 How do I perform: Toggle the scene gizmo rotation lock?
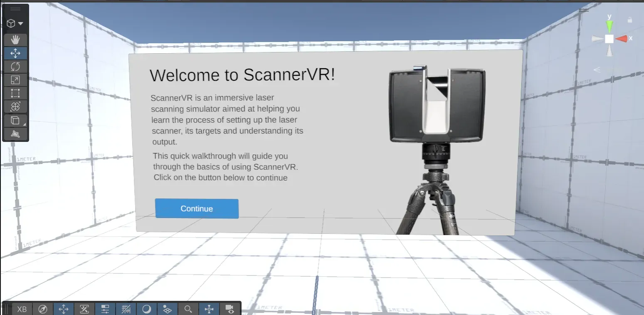point(630,20)
